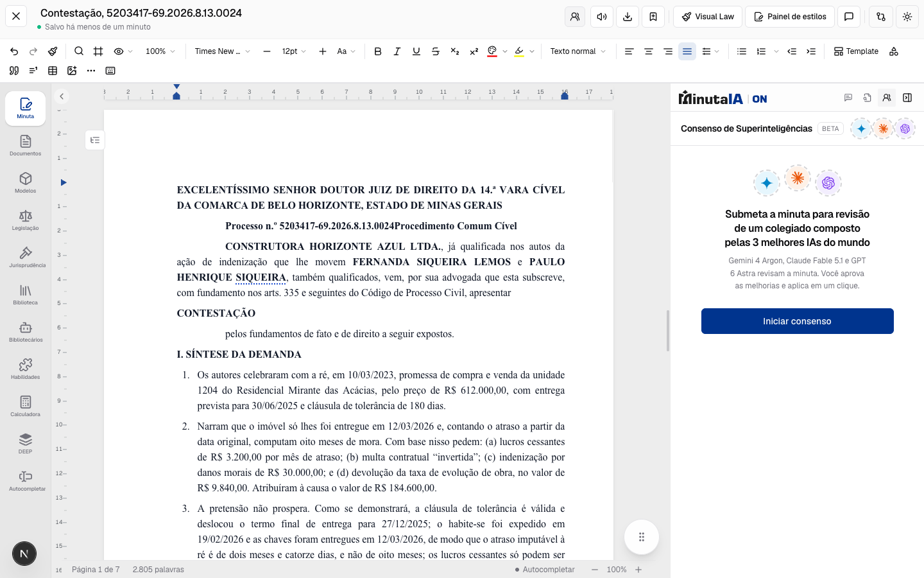Screen dimensions: 924x578
Task: Select justified text alignment
Action: (x=687, y=51)
